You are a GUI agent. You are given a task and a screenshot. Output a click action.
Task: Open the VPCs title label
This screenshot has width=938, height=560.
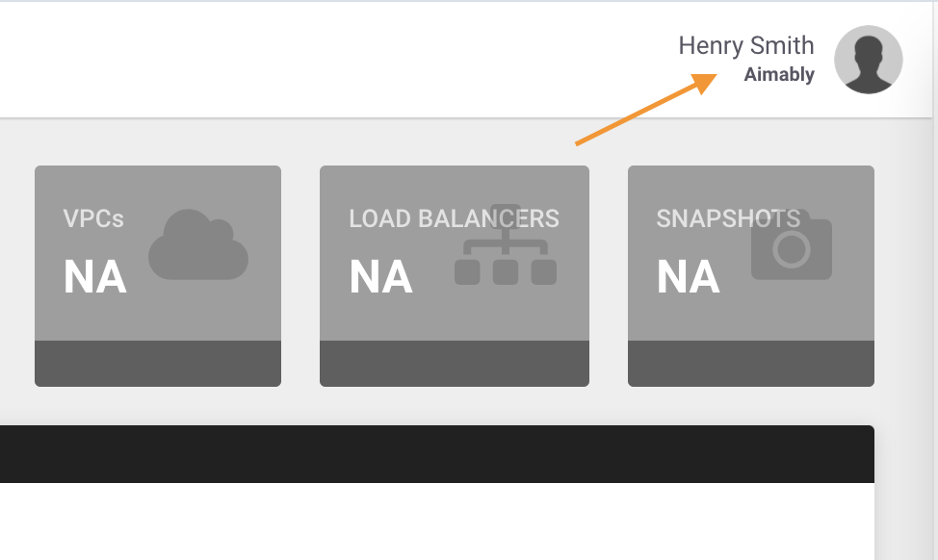(x=93, y=218)
